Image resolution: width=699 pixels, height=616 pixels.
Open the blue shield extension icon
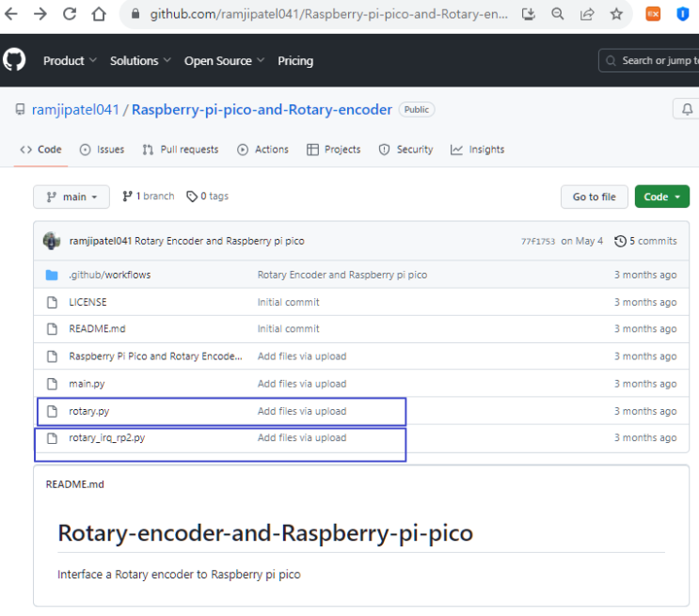(x=682, y=14)
